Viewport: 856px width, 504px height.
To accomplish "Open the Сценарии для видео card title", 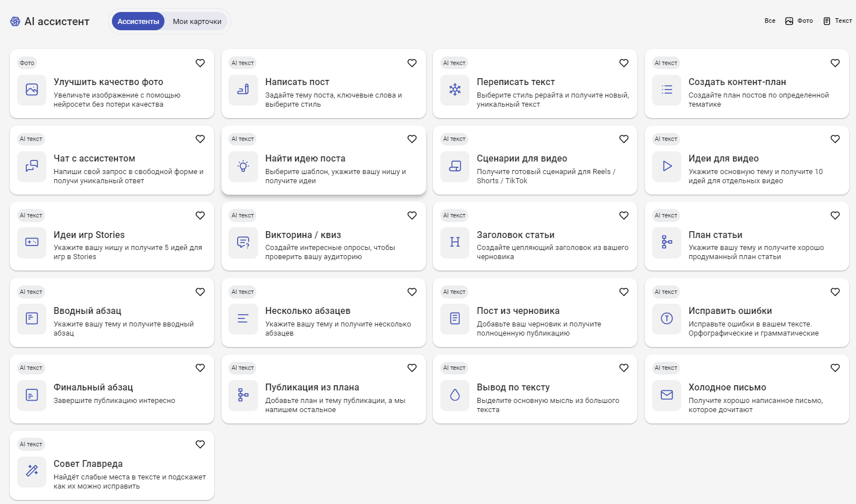I will [x=522, y=159].
